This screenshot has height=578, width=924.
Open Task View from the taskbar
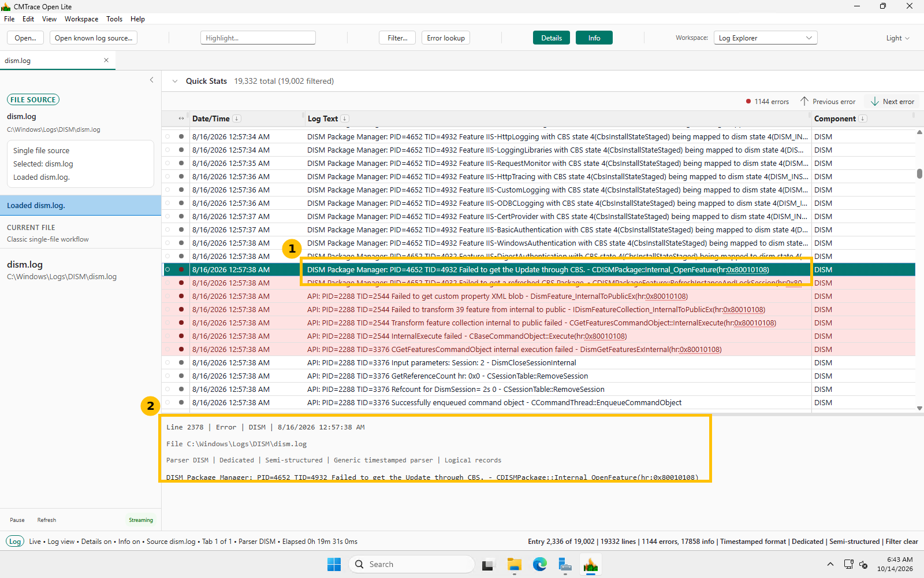[x=489, y=564]
